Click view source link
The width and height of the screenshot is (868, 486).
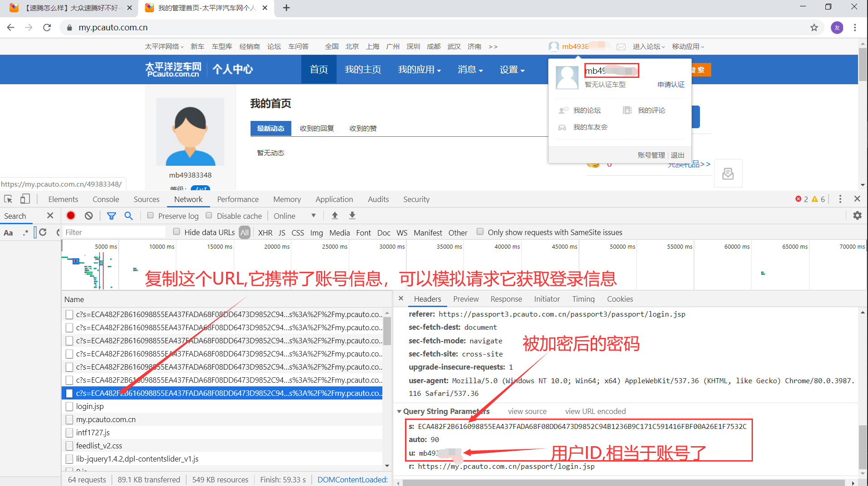[527, 411]
